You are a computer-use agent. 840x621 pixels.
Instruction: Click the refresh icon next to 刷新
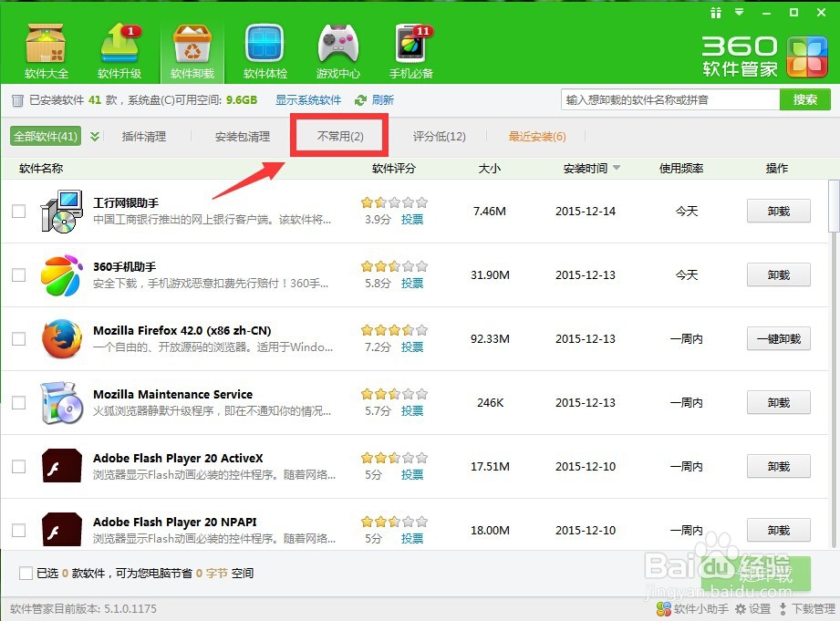(360, 100)
